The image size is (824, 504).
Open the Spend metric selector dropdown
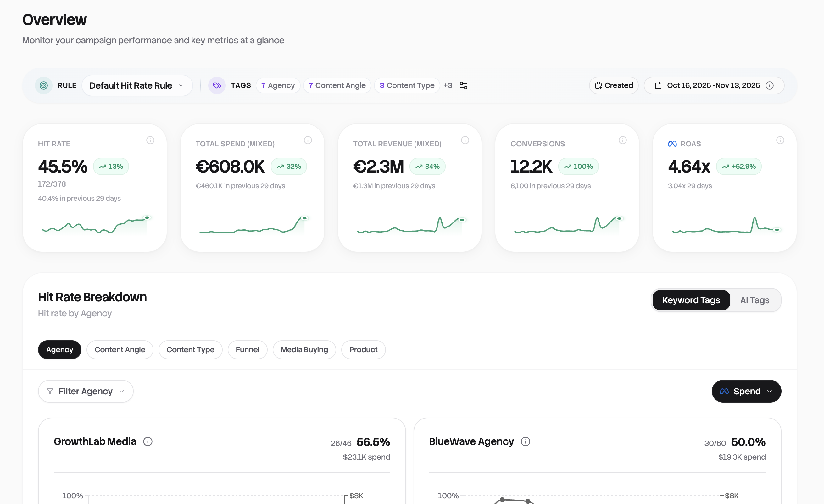(746, 391)
